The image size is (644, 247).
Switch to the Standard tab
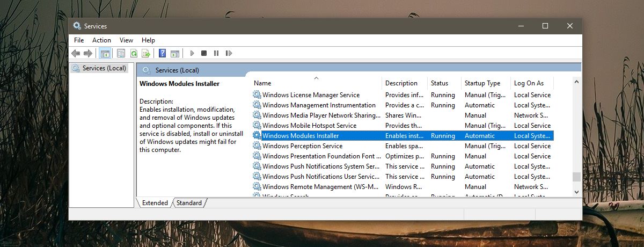[189, 203]
